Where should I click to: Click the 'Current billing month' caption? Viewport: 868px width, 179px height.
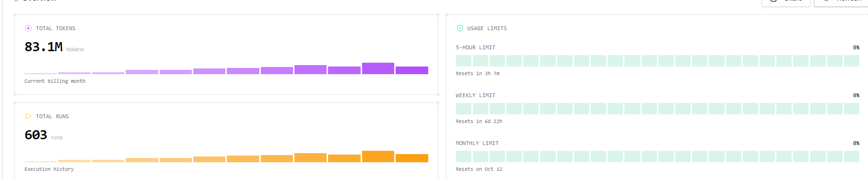point(55,81)
